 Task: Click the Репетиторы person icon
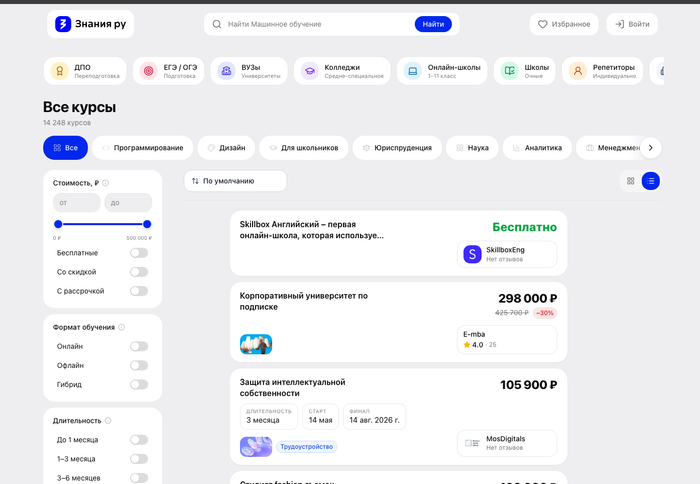tap(578, 71)
